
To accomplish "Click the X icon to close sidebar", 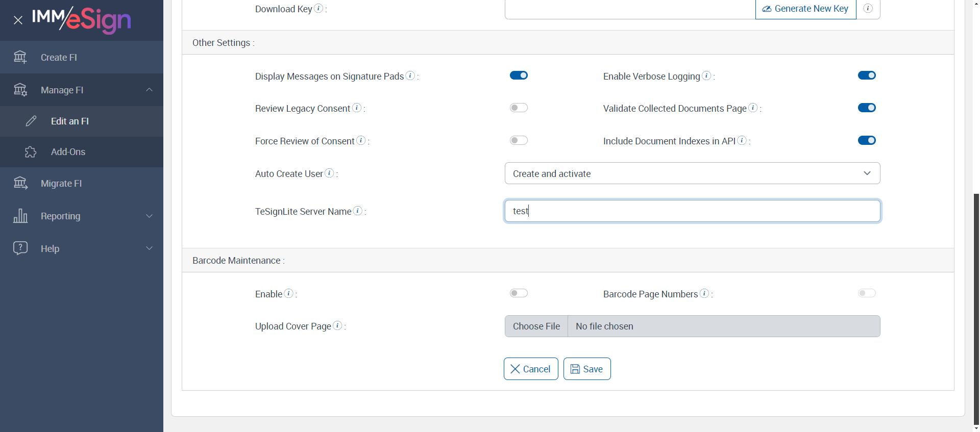I will (18, 20).
